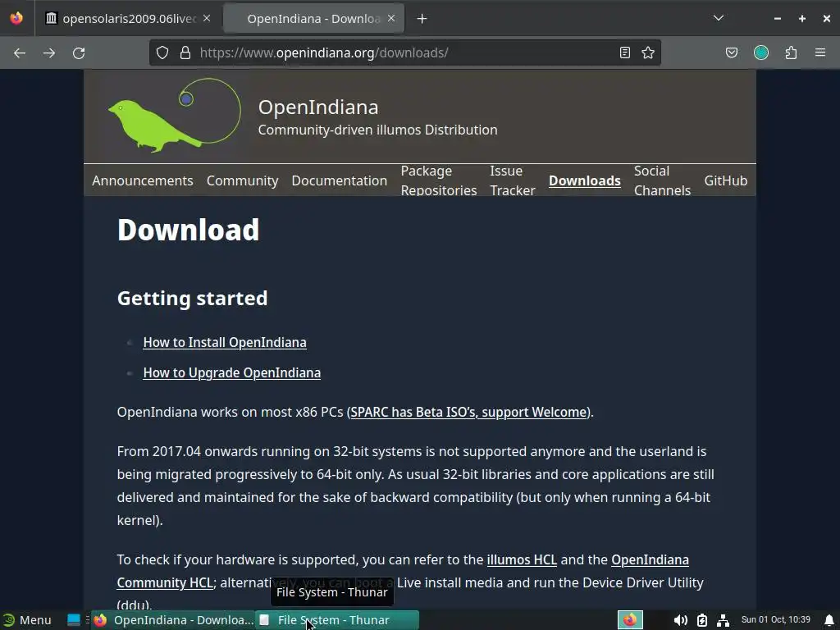Open a new tab with the plus button
The width and height of the screenshot is (840, 630).
422,19
